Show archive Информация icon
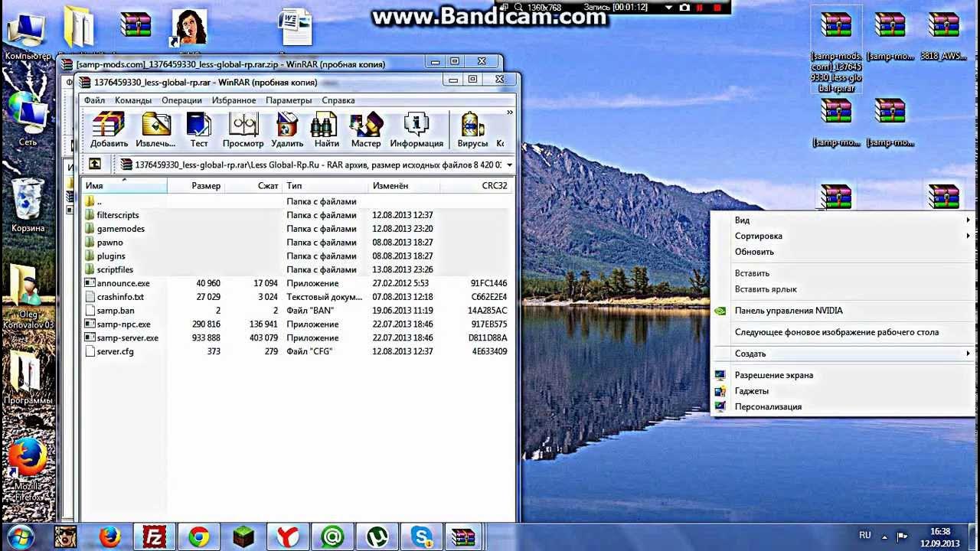Screen dimensions: 980x551 click(416, 129)
